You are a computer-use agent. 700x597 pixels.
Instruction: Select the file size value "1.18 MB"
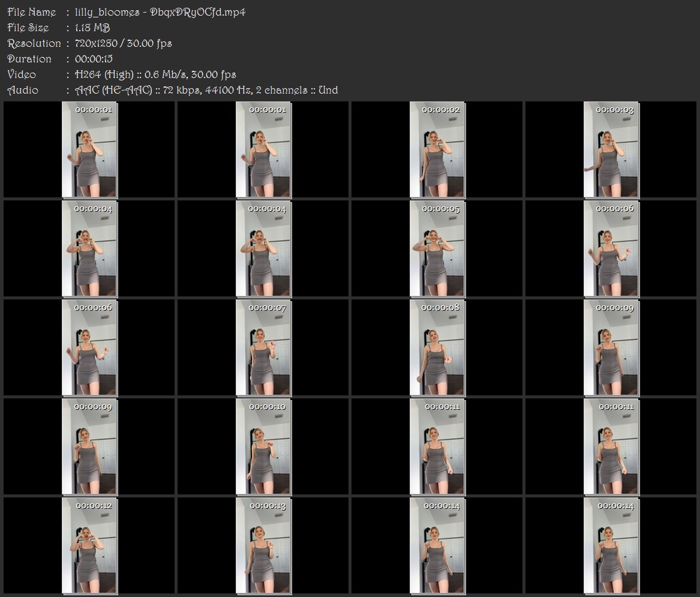click(x=92, y=28)
